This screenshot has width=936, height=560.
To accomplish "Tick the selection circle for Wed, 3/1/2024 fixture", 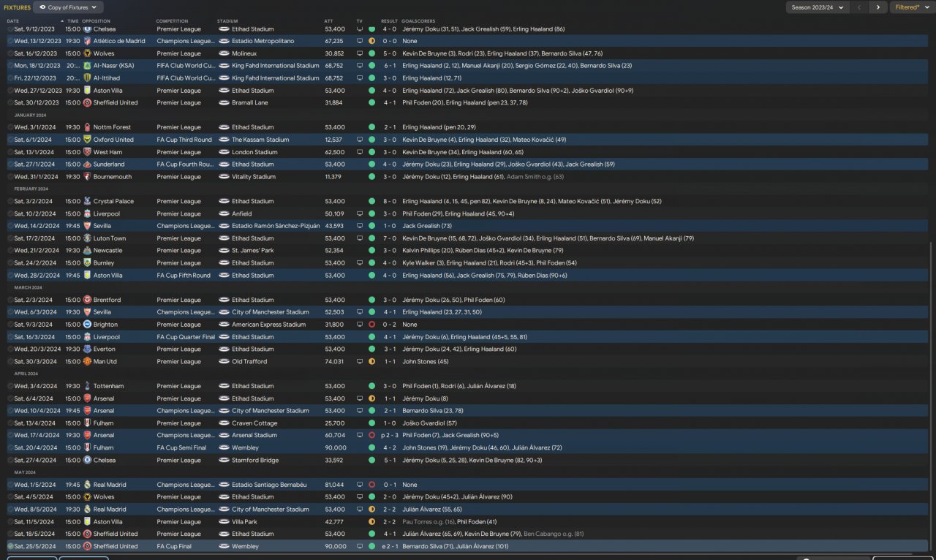I will [10, 127].
